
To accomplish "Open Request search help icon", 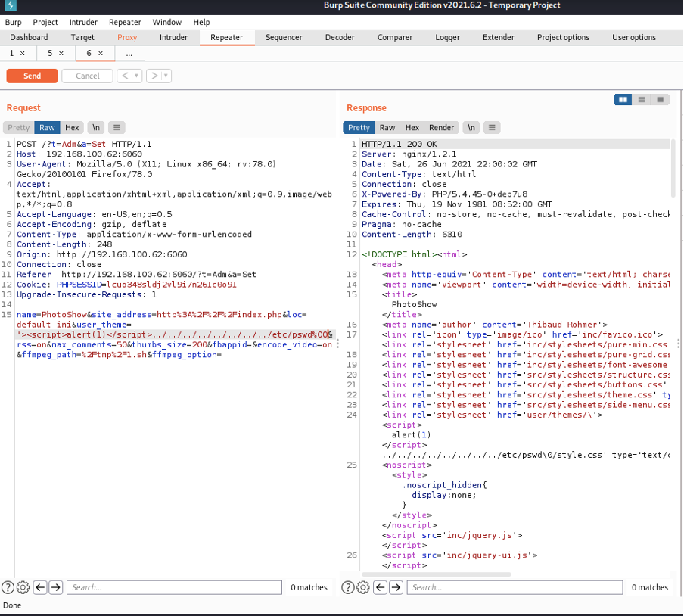I will tap(8, 587).
